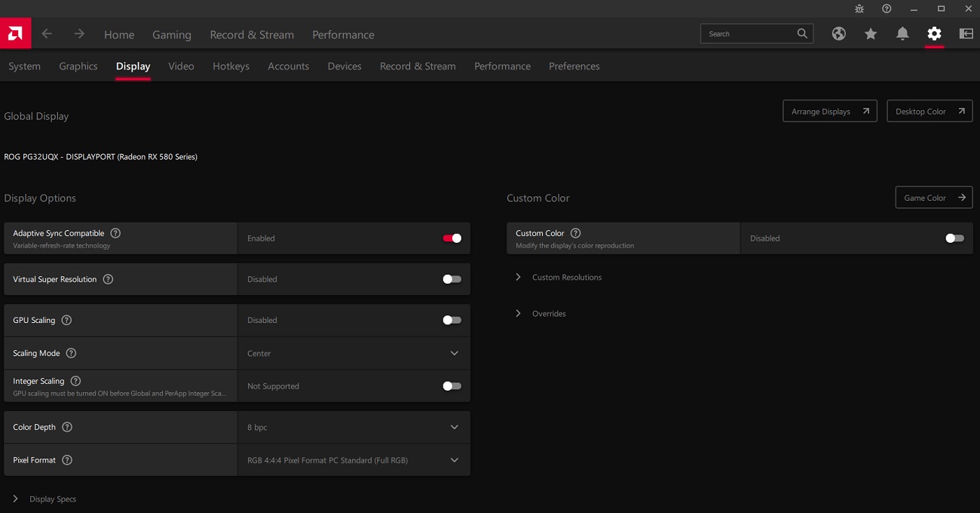This screenshot has height=513, width=980.
Task: Show help for Scaling Mode
Action: (71, 353)
